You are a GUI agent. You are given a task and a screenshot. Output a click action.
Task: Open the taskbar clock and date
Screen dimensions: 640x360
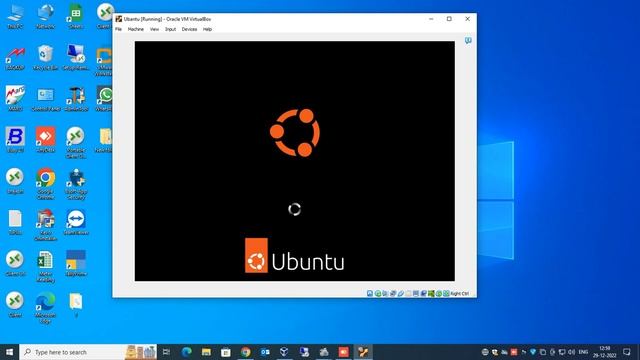(x=605, y=352)
